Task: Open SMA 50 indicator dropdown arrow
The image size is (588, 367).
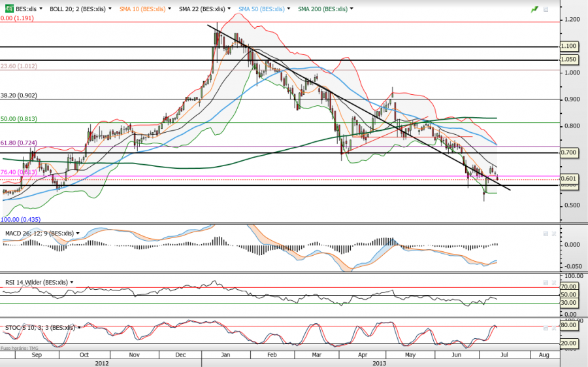Action: tap(289, 9)
